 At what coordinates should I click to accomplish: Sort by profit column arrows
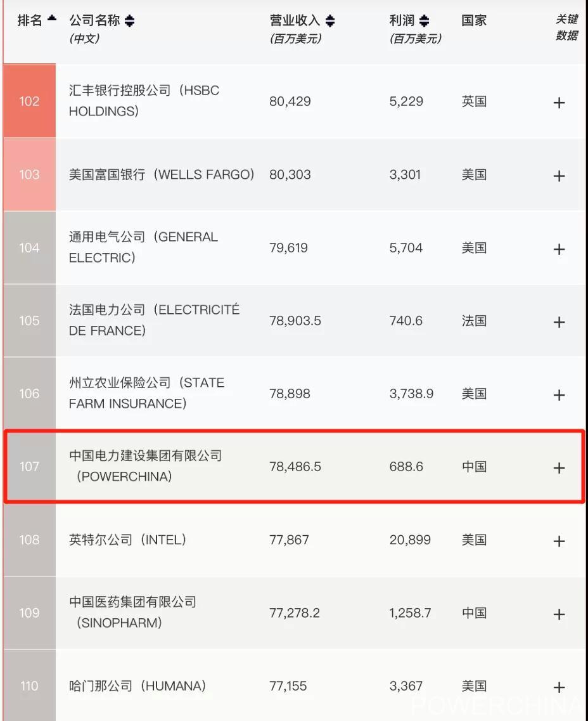pos(425,21)
